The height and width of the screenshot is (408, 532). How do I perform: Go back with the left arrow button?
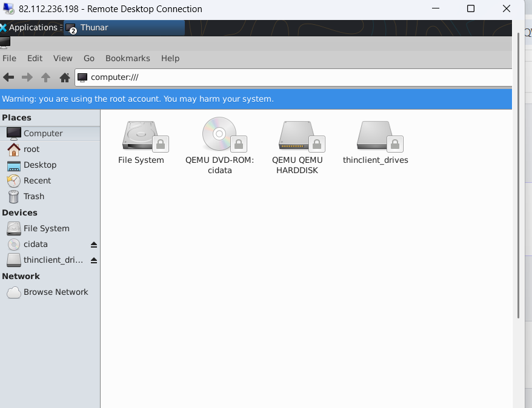coord(8,77)
